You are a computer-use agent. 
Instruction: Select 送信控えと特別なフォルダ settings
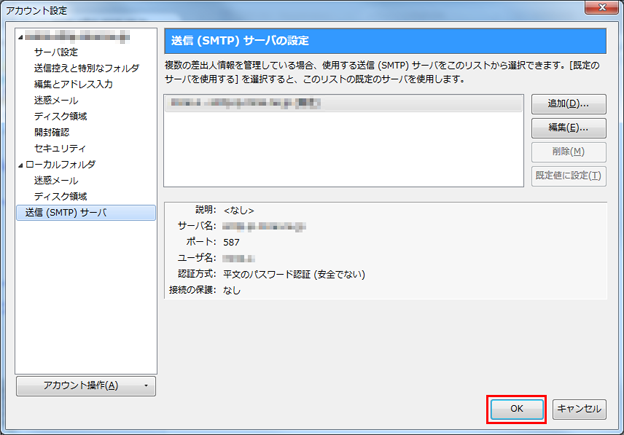coord(86,68)
